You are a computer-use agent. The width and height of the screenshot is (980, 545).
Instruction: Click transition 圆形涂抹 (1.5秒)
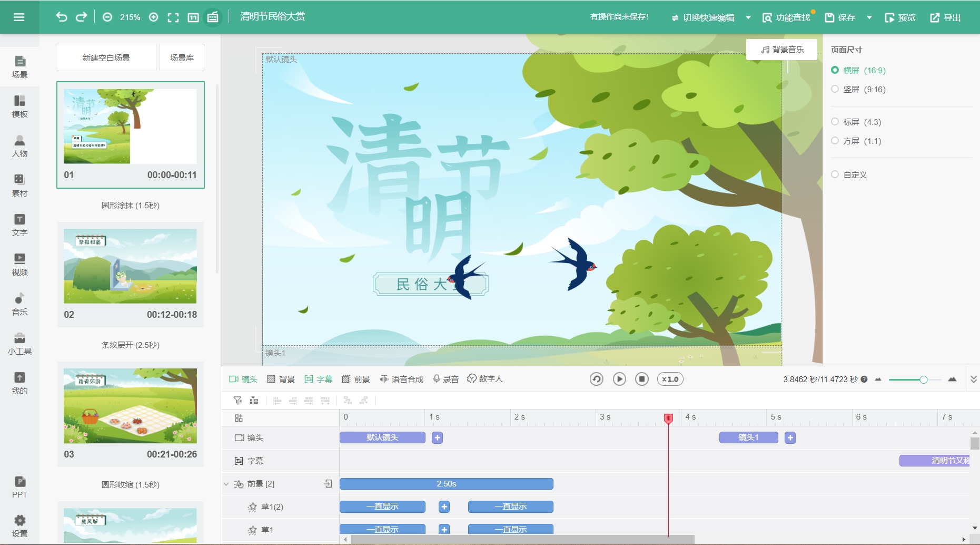click(x=130, y=205)
